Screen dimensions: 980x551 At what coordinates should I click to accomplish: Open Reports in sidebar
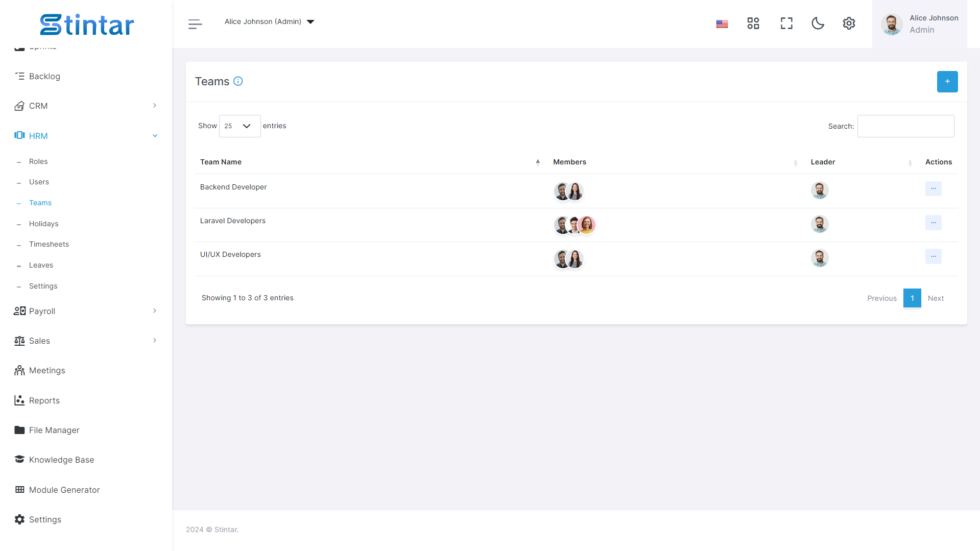click(x=44, y=400)
